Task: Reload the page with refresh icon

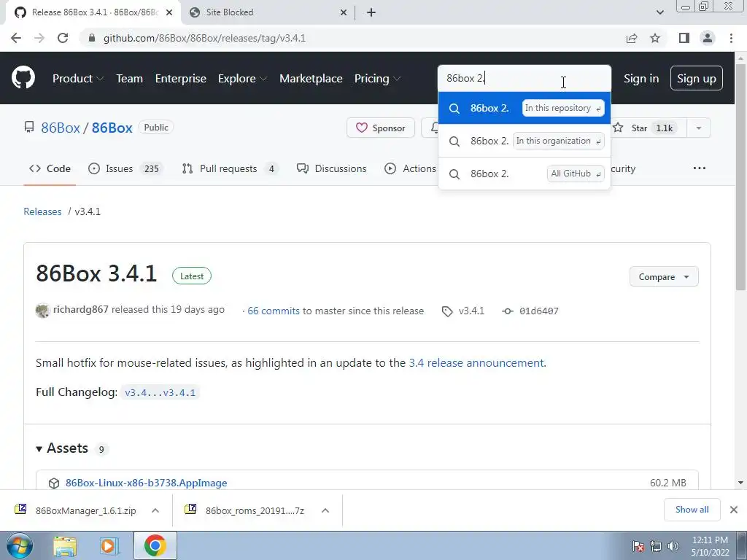Action: 63,38
